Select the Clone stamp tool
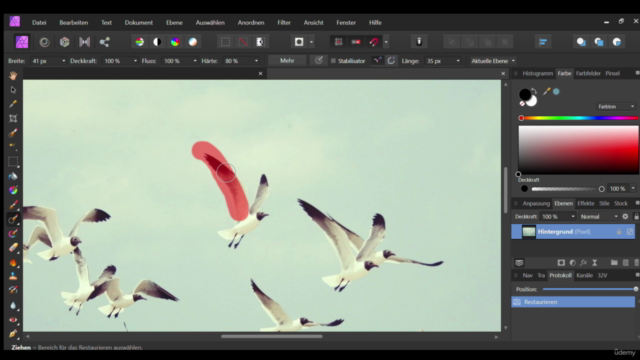This screenshot has height=360, width=640. pos(13,277)
